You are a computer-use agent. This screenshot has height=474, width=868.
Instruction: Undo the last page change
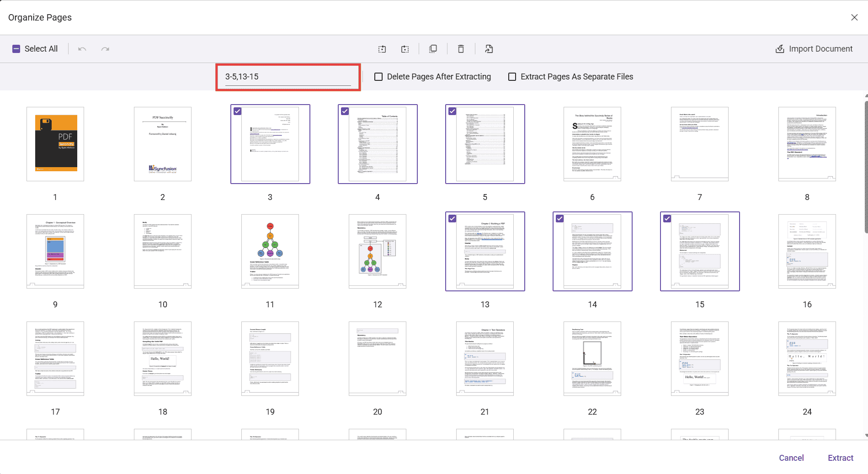pyautogui.click(x=82, y=48)
